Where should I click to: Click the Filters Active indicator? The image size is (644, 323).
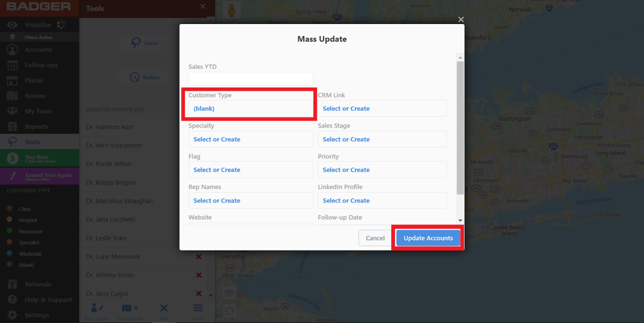point(38,37)
